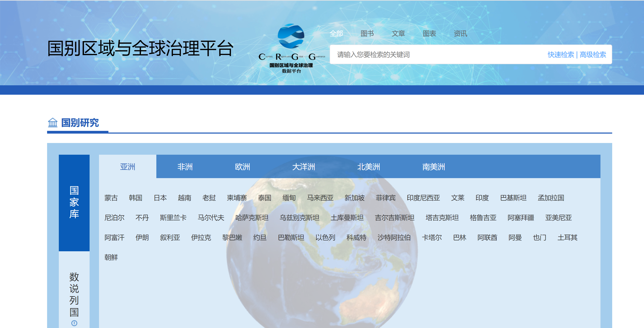Switch to the 北美洲 continent tab
Image resolution: width=644 pixels, height=328 pixels.
point(369,166)
